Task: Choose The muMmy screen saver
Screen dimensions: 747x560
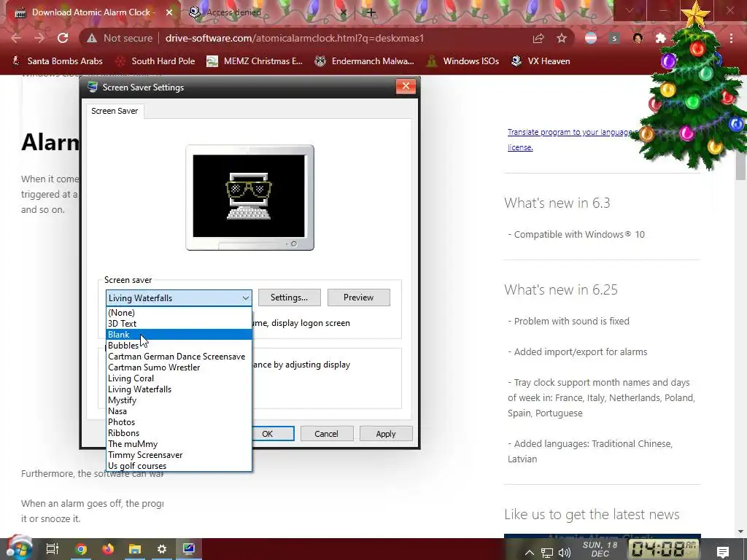Action: (x=179, y=444)
